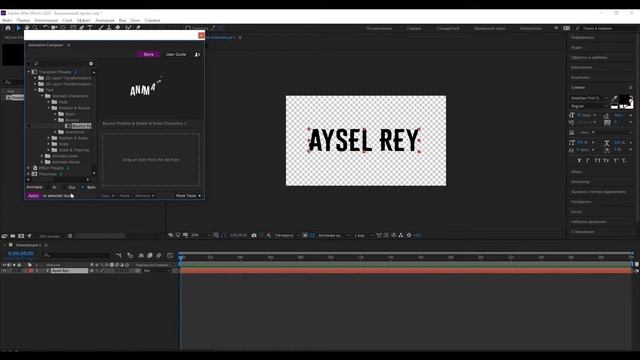Click the purple Store button

point(149,54)
